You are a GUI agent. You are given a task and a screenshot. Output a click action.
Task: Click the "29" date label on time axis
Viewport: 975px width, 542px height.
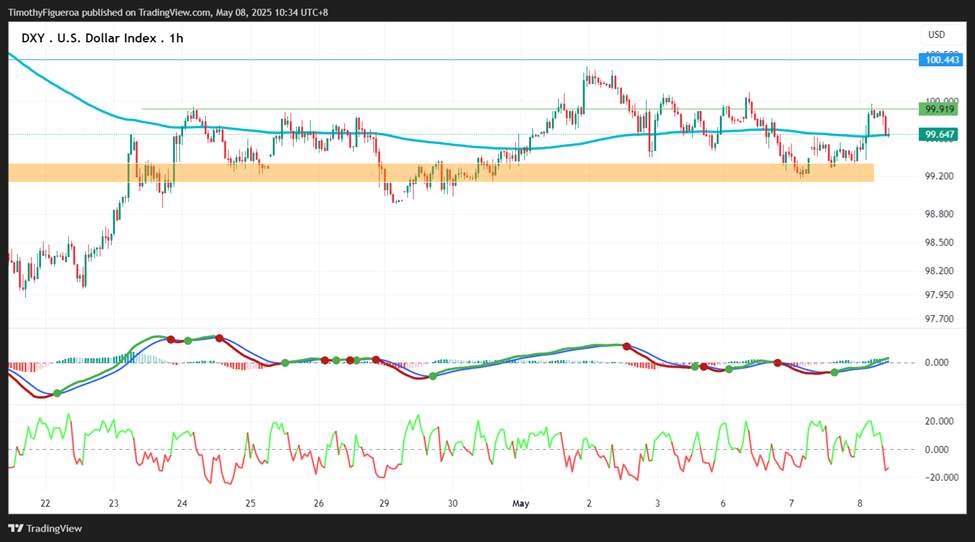tap(384, 503)
